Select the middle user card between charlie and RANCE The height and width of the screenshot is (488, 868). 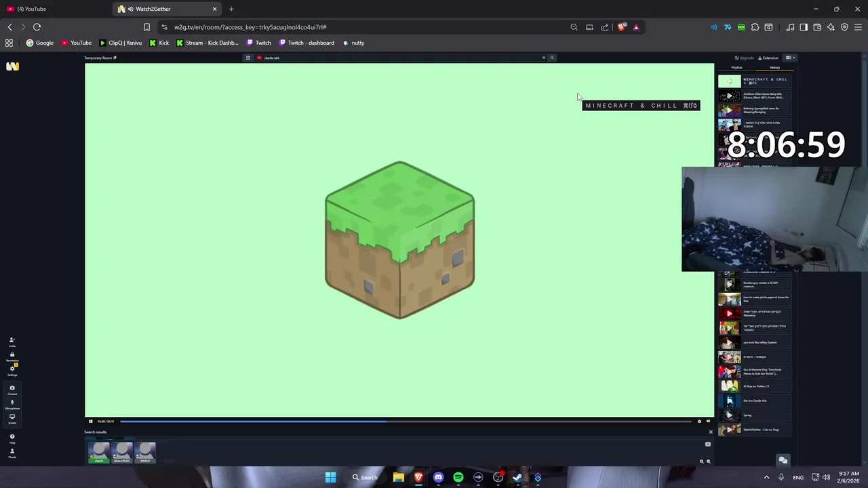pyautogui.click(x=123, y=452)
